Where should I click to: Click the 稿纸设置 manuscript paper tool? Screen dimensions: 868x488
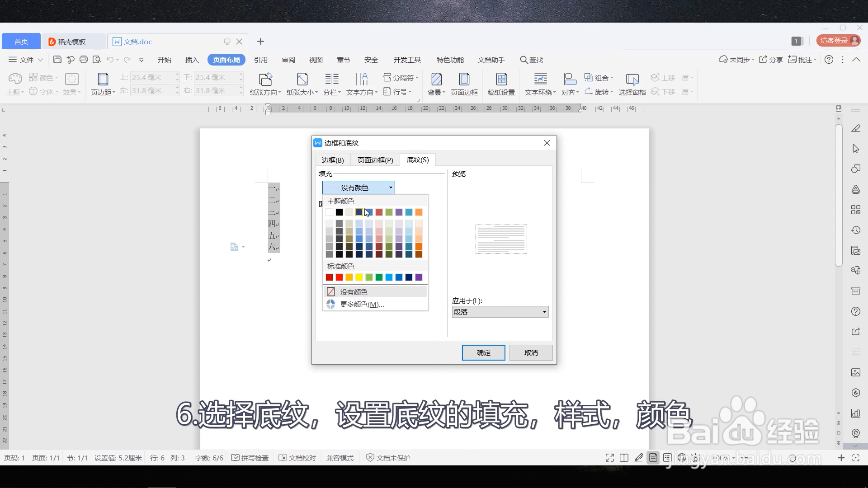501,84
